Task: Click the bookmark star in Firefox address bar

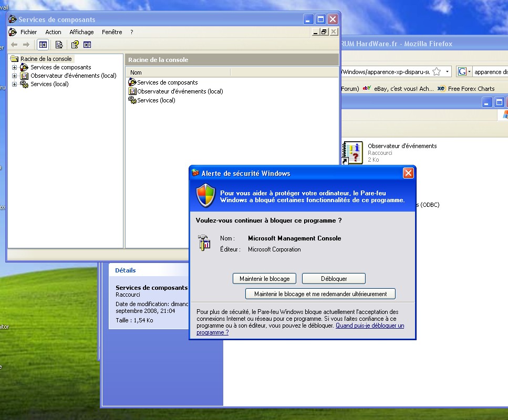Action: click(437, 71)
